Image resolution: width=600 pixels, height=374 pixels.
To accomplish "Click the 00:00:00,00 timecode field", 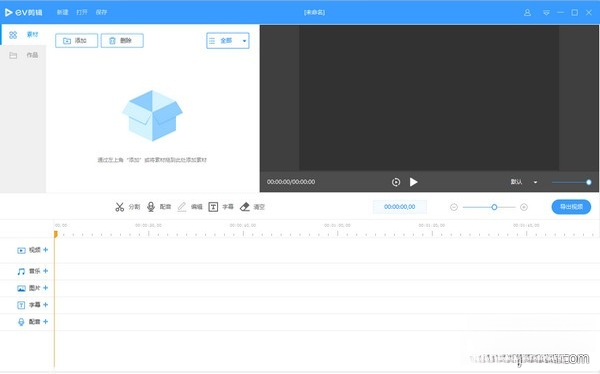I will coord(399,207).
